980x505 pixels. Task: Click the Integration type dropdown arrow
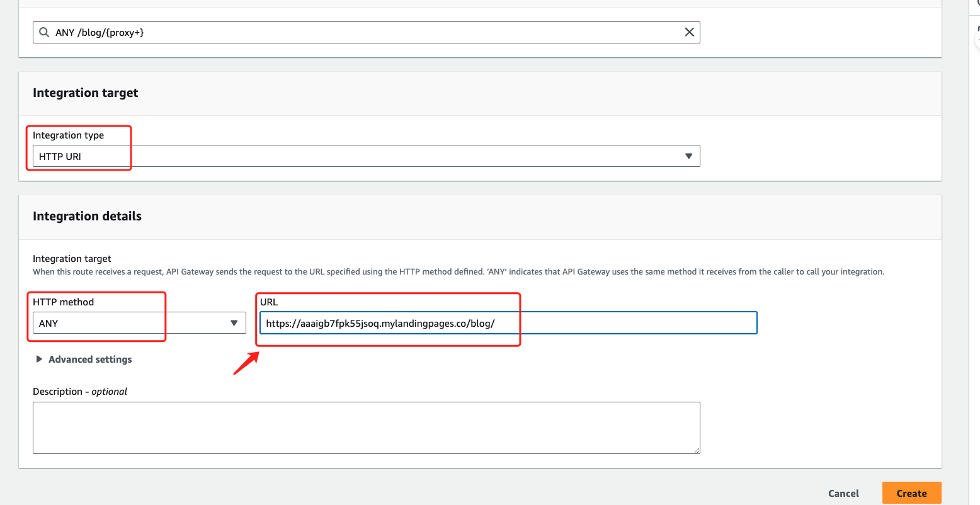pos(688,156)
